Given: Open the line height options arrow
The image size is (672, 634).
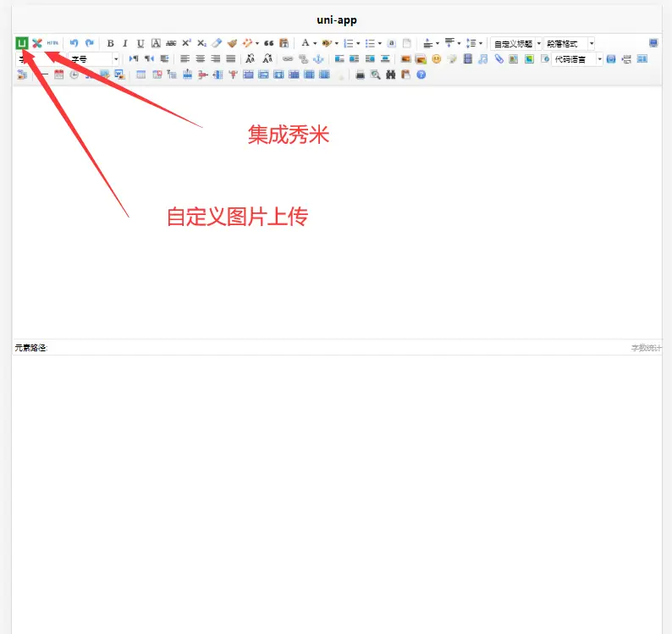Looking at the screenshot, I should (x=481, y=43).
